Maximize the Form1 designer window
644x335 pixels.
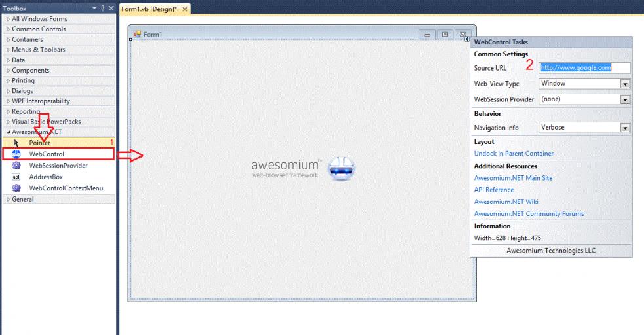point(445,35)
